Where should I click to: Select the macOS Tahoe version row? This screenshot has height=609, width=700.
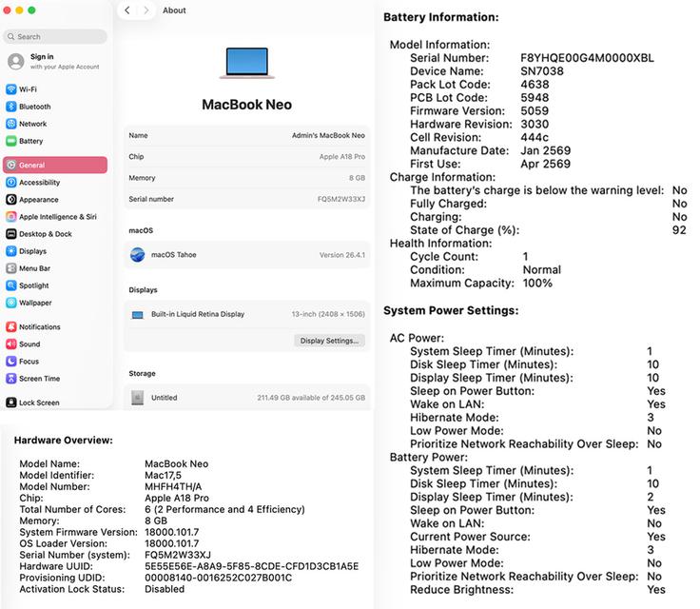pyautogui.click(x=247, y=255)
